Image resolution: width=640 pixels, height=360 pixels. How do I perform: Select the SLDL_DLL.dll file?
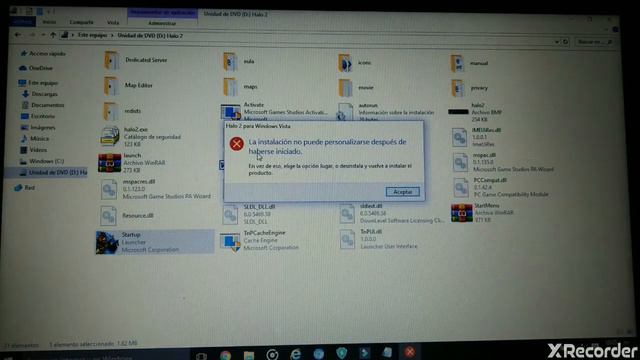[249, 214]
